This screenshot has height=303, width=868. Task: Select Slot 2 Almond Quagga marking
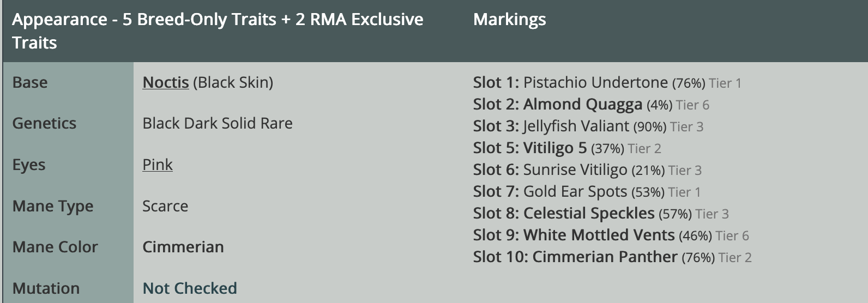(x=582, y=104)
